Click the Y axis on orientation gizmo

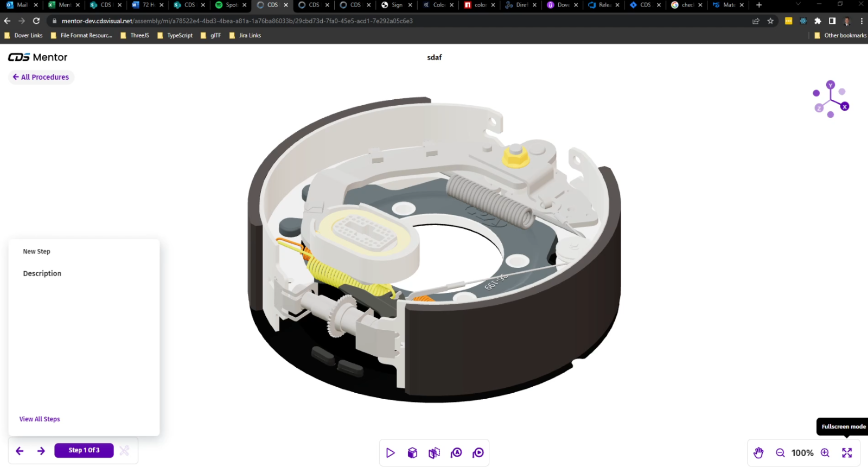click(x=831, y=85)
